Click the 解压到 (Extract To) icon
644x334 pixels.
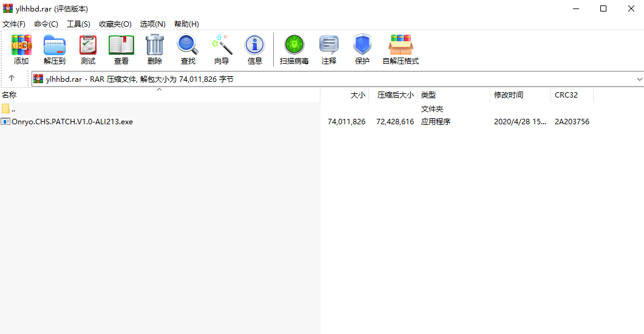point(55,45)
